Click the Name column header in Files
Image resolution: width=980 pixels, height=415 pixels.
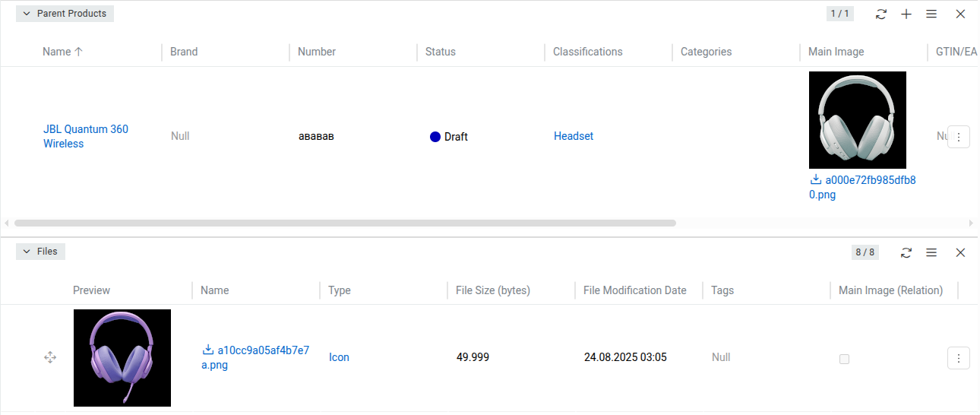(215, 290)
